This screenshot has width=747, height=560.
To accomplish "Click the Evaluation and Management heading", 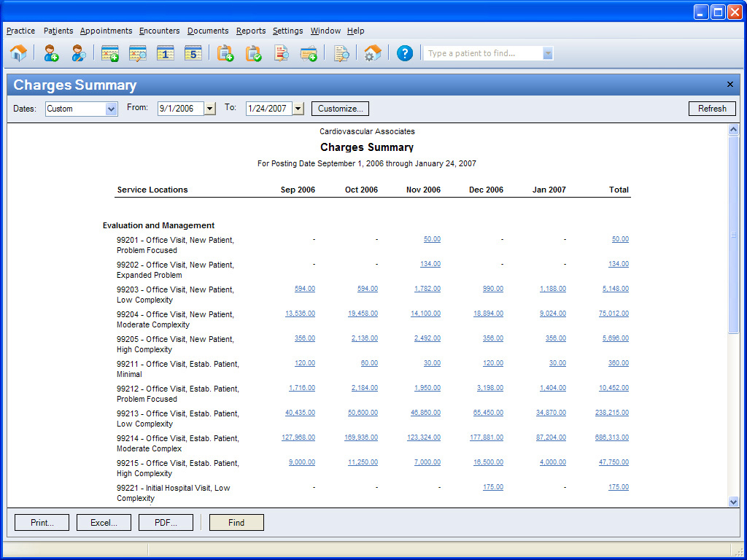I will click(x=158, y=225).
